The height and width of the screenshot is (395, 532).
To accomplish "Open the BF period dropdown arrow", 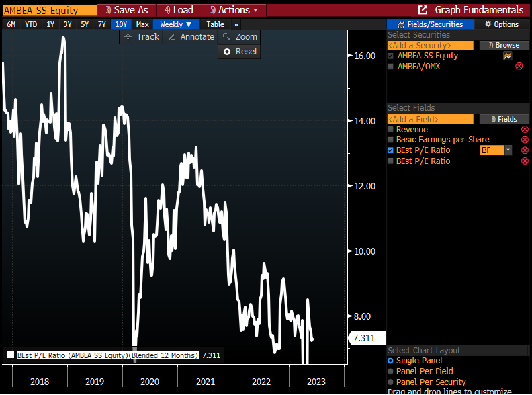I will 508,150.
